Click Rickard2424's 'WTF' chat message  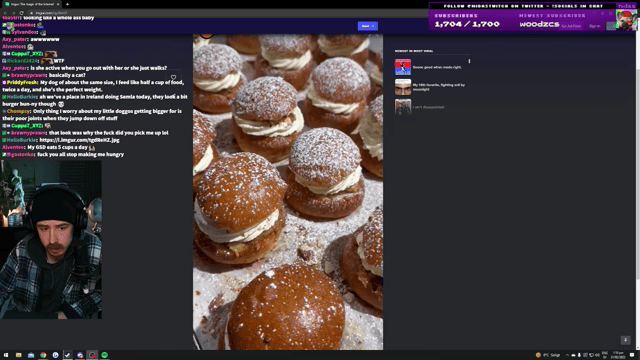pos(59,61)
